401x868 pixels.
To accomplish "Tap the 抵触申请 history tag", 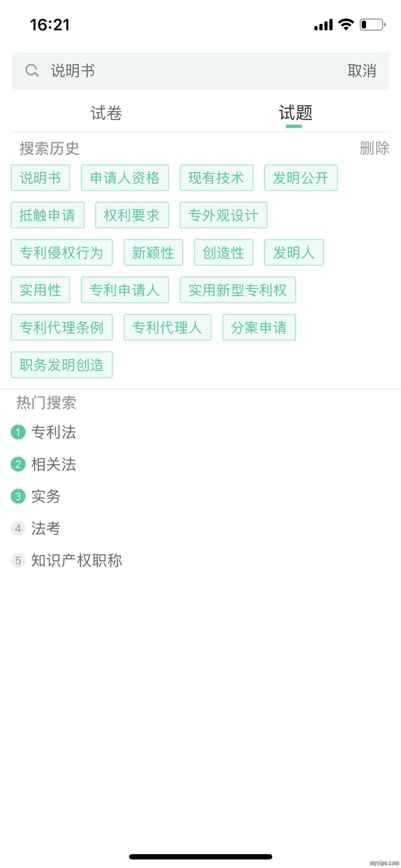I will click(48, 215).
